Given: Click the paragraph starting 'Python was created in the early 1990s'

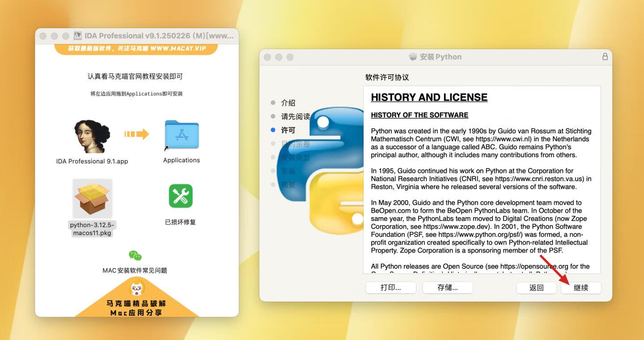Looking at the screenshot, I should point(481,143).
